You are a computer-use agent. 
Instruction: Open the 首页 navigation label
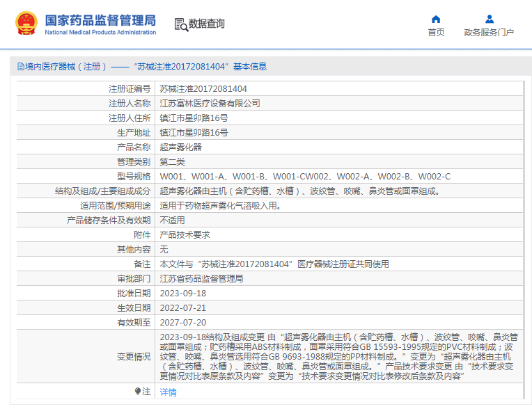(x=436, y=33)
